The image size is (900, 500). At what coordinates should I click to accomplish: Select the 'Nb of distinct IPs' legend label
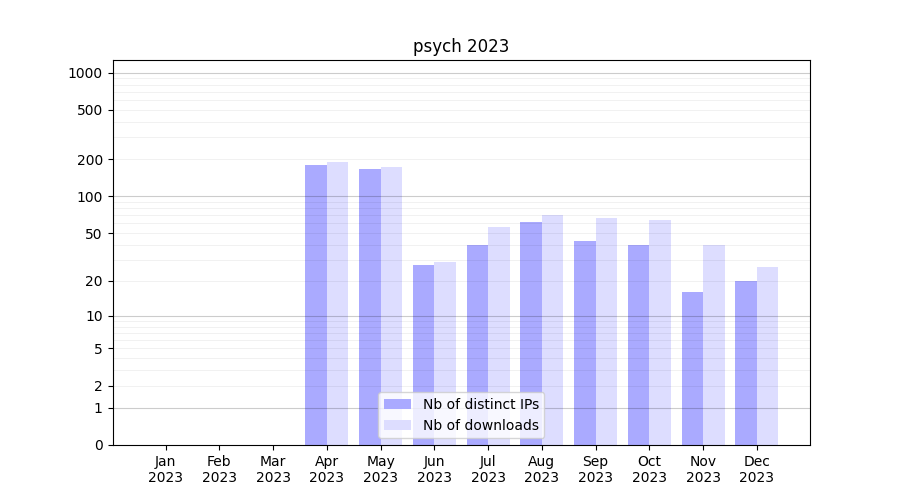(x=480, y=404)
